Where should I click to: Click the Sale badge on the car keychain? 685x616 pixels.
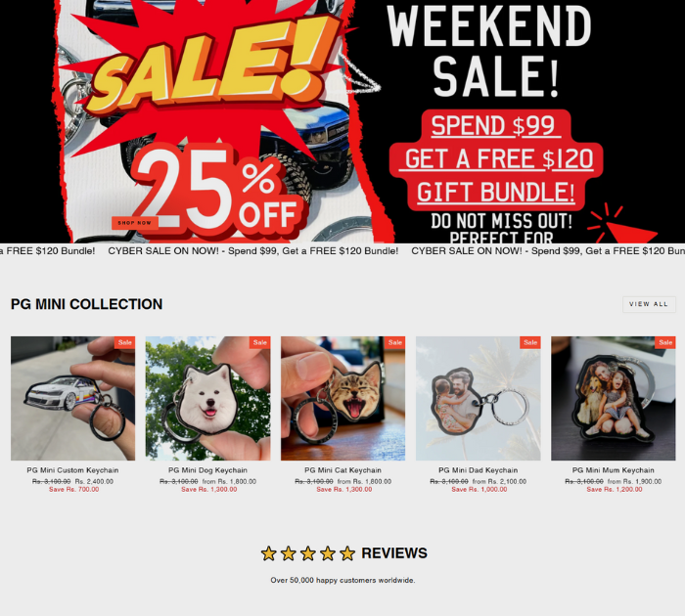tap(125, 342)
